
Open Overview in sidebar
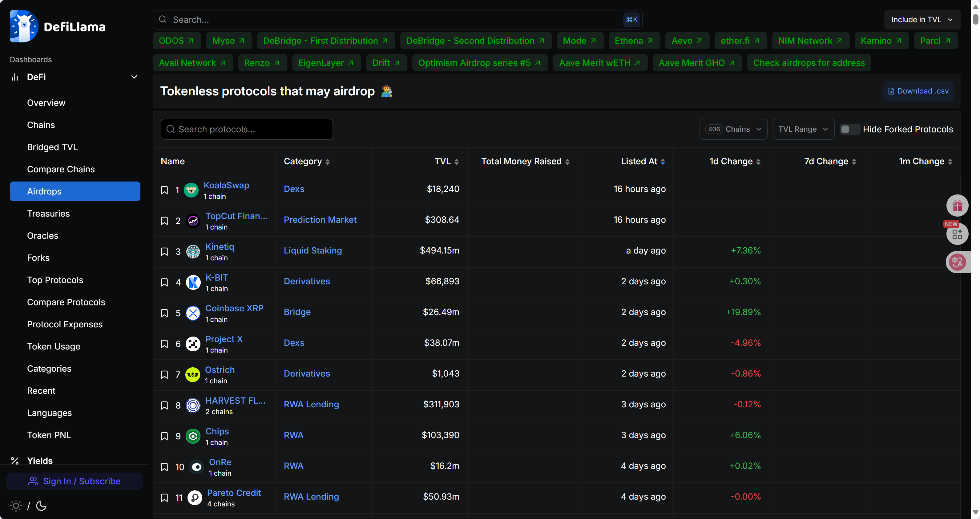click(x=46, y=103)
